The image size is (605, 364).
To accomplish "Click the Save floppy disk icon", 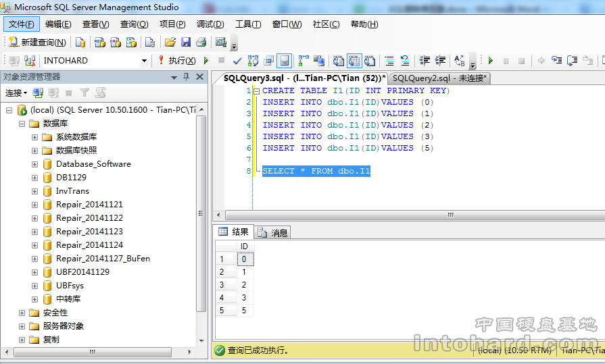I will (x=185, y=42).
